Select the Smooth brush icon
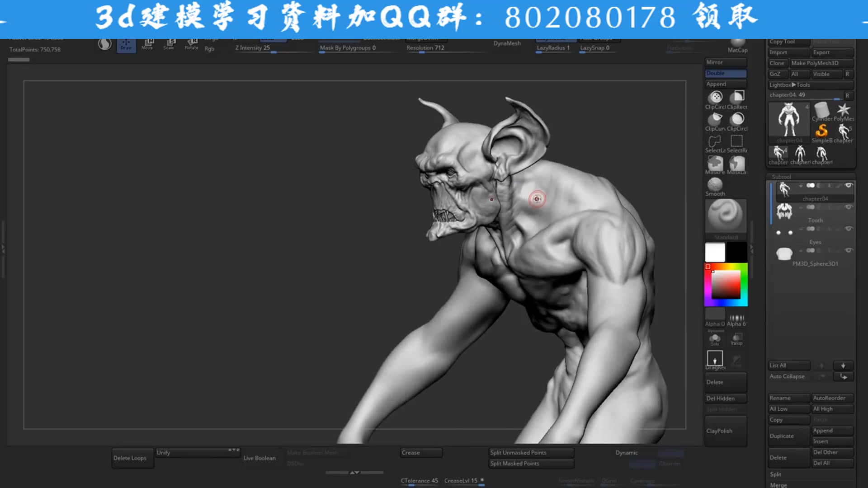 coord(714,184)
